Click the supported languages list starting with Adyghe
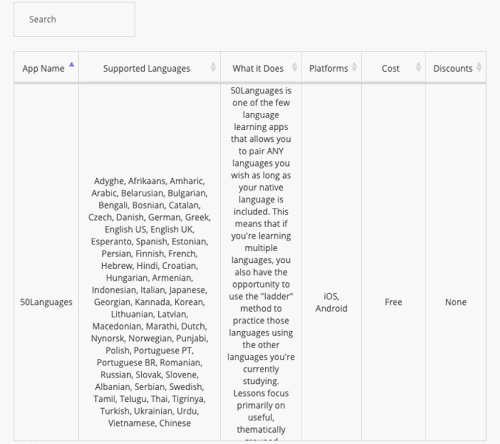This screenshot has width=500, height=444. pyautogui.click(x=149, y=302)
